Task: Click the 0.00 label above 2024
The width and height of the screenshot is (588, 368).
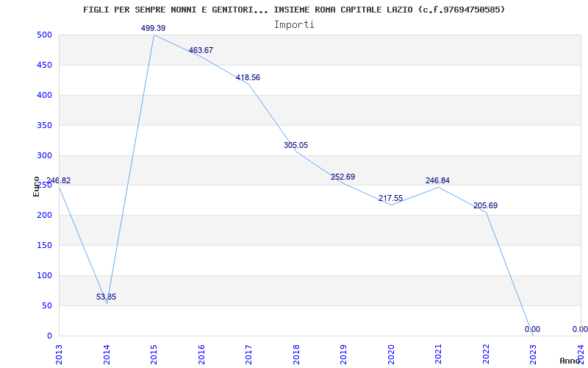Action: [x=580, y=329]
